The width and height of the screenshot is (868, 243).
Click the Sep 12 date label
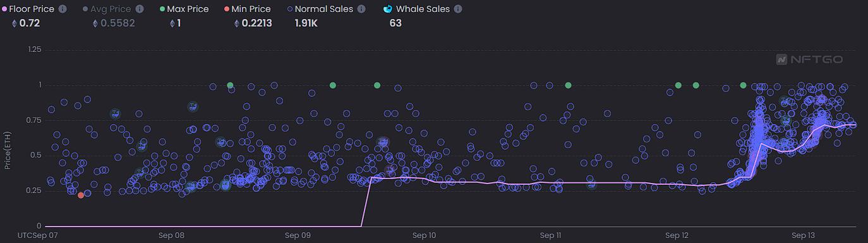(677, 235)
